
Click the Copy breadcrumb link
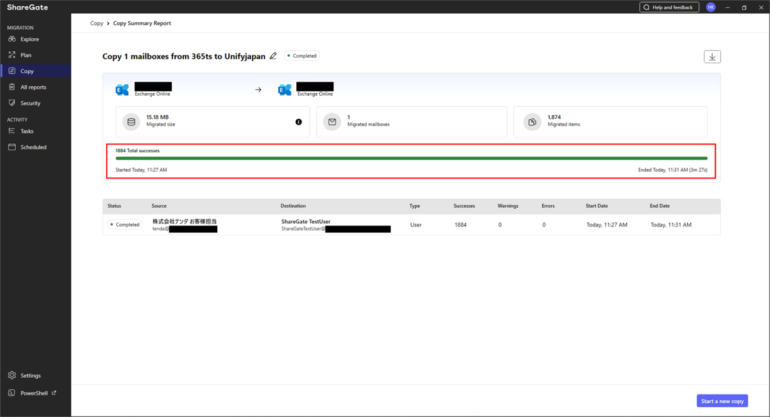click(x=97, y=21)
